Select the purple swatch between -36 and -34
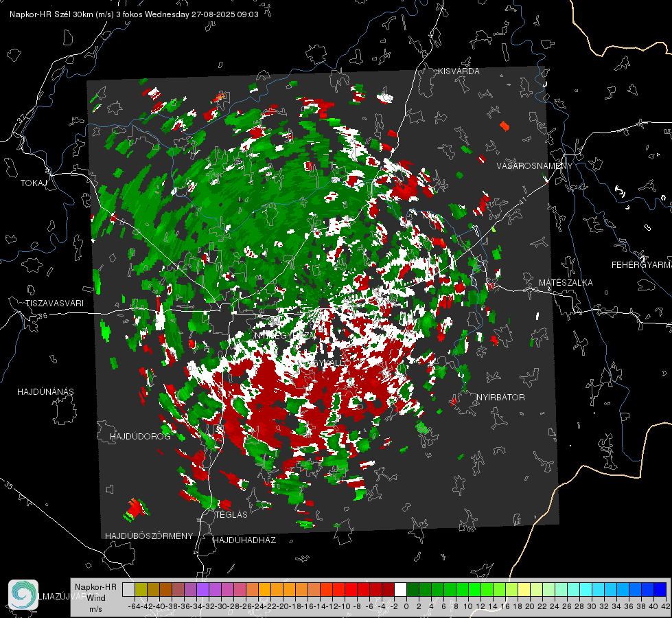 190,589
